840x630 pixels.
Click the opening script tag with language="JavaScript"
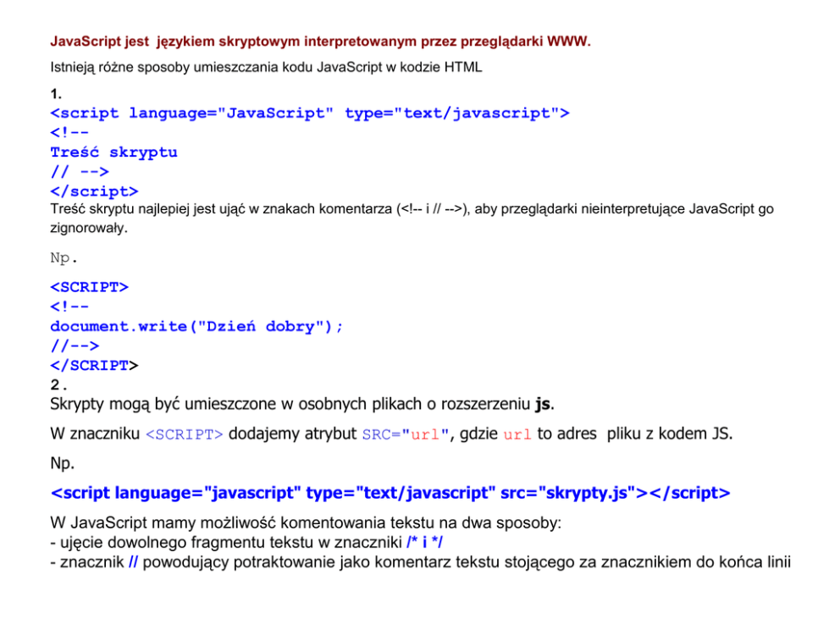click(x=310, y=113)
